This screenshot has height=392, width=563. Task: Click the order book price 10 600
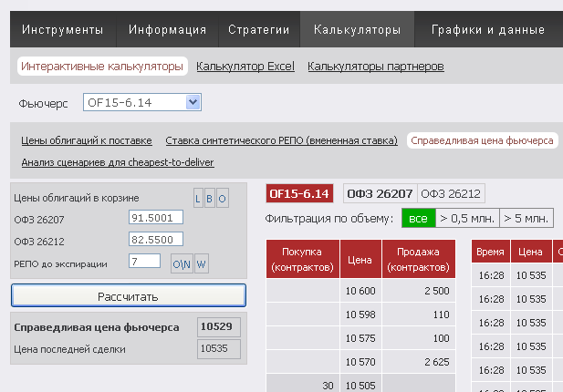point(360,291)
